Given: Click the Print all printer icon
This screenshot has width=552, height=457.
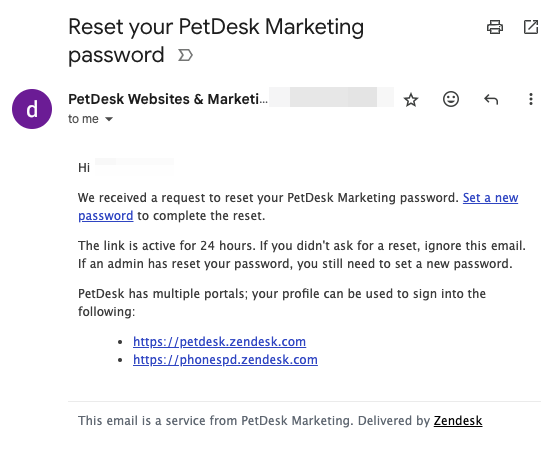Looking at the screenshot, I should [495, 27].
